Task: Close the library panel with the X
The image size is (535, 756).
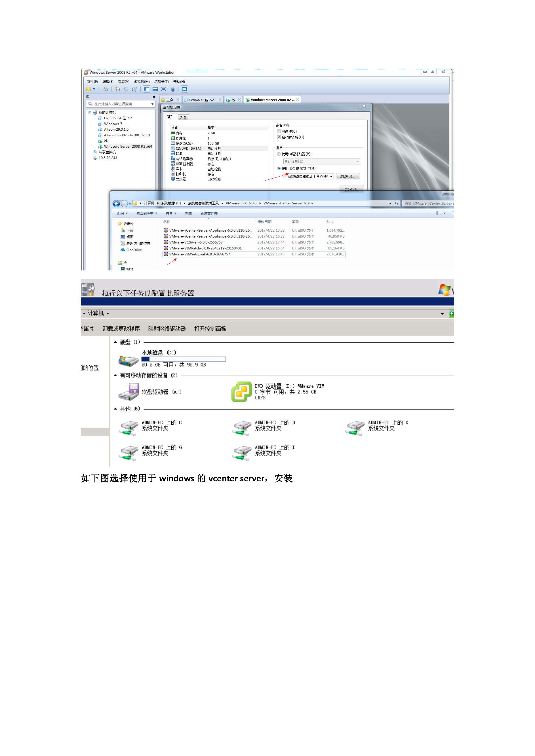Action: 154,97
